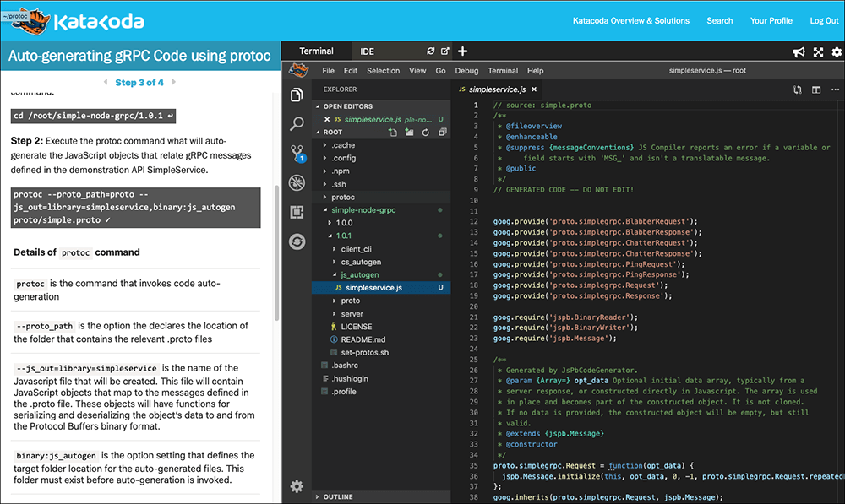This screenshot has width=845, height=504.
Task: Click the split editor icon
Action: click(x=816, y=90)
